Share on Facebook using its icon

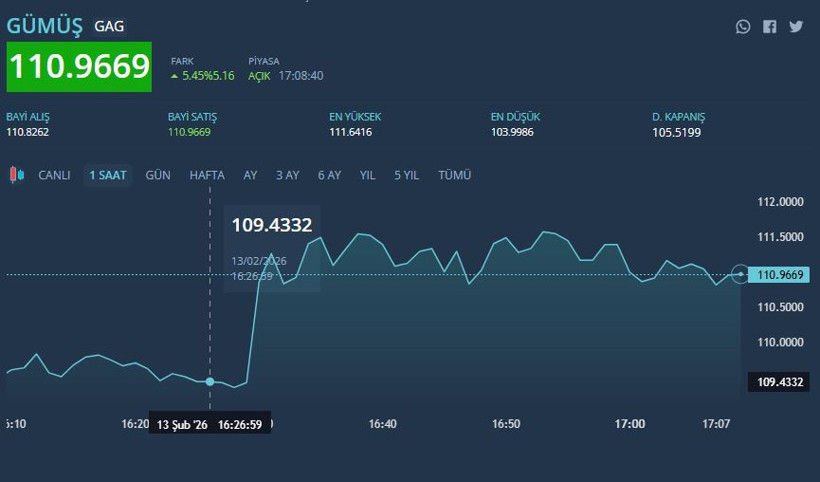(x=769, y=27)
